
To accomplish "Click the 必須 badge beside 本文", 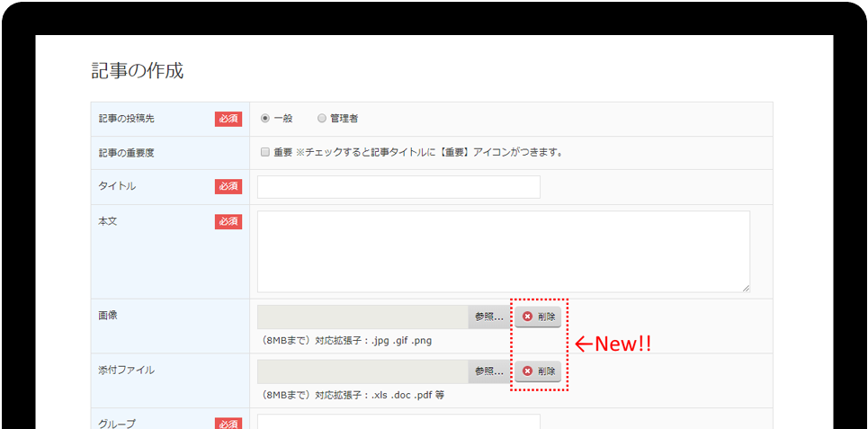I will click(228, 221).
